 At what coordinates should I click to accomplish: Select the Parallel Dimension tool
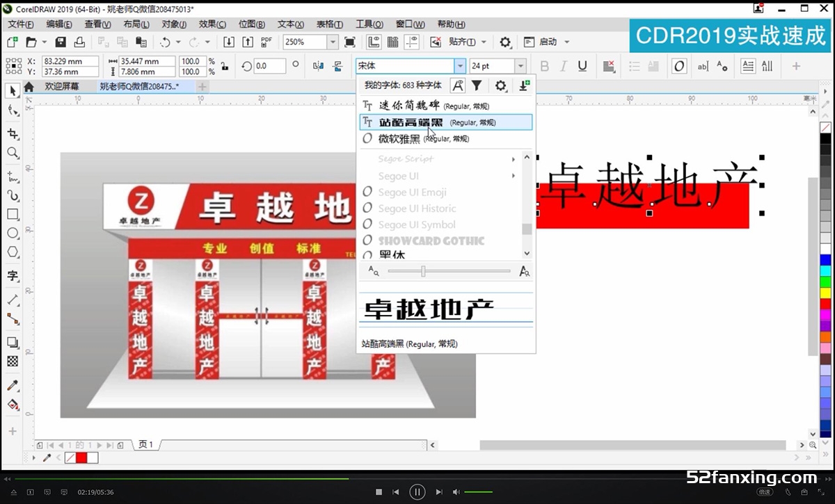coord(13,300)
